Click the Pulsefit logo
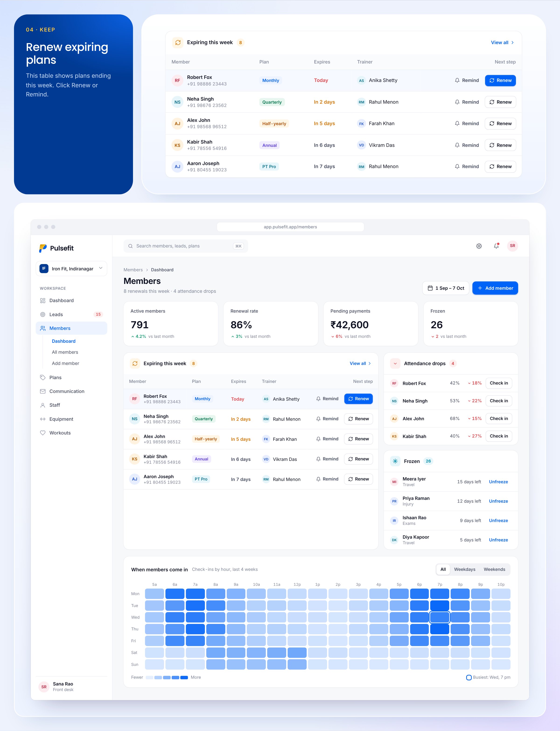The width and height of the screenshot is (560, 731). (x=56, y=248)
